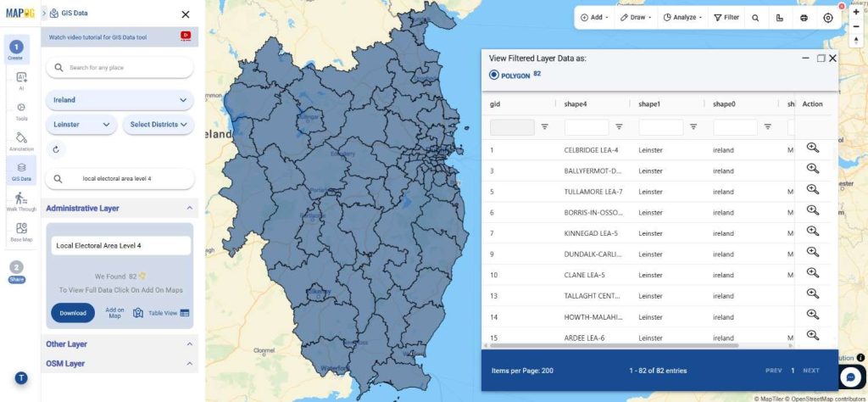Image resolution: width=868 pixels, height=402 pixels.
Task: Click the table horizontal scrollbar
Action: click(614, 345)
